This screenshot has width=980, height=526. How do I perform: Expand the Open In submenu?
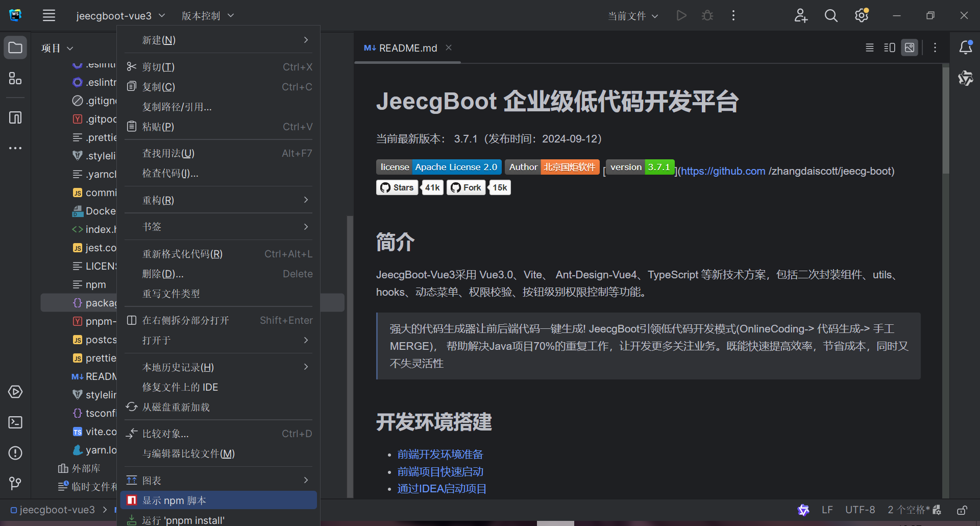pos(218,340)
